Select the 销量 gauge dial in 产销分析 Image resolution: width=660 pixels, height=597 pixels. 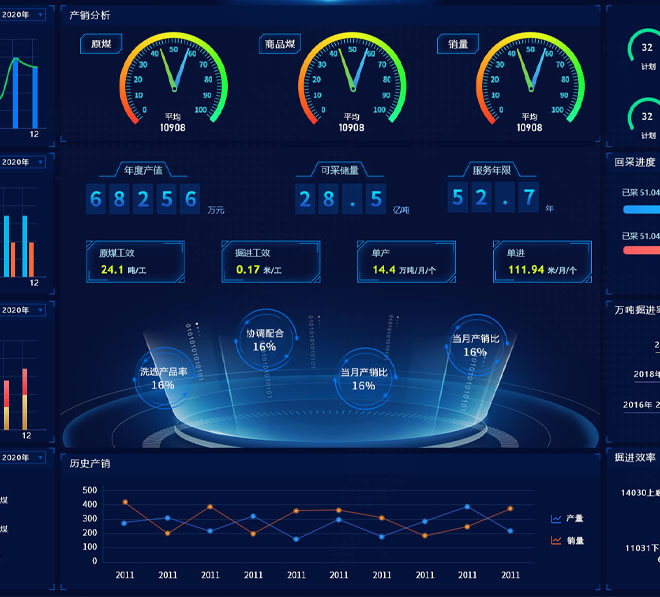point(530,78)
